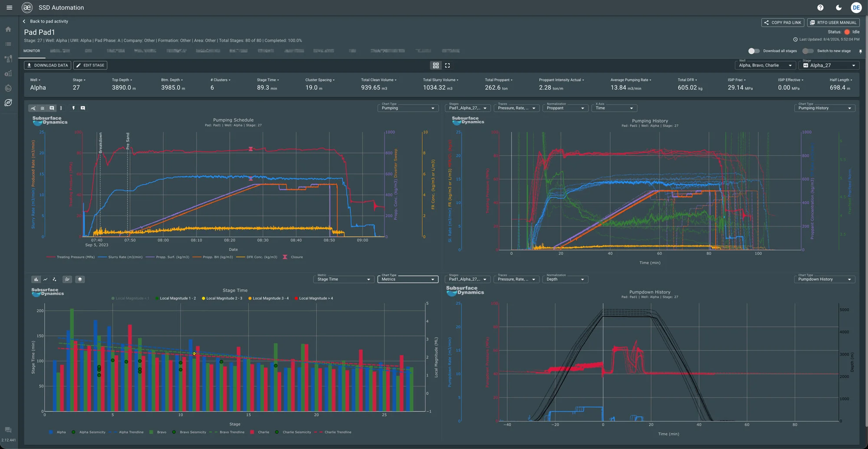Open Half Length metric menu

[x=841, y=80]
